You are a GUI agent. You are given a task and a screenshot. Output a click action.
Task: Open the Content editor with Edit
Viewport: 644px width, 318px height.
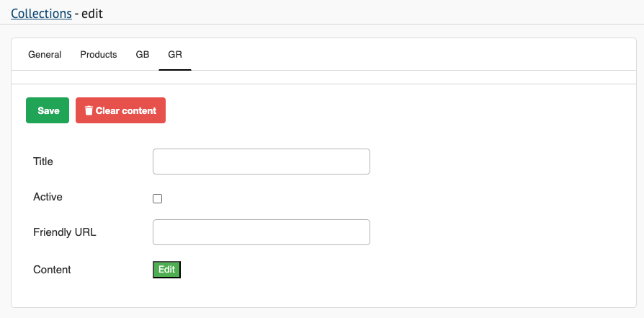[166, 270]
